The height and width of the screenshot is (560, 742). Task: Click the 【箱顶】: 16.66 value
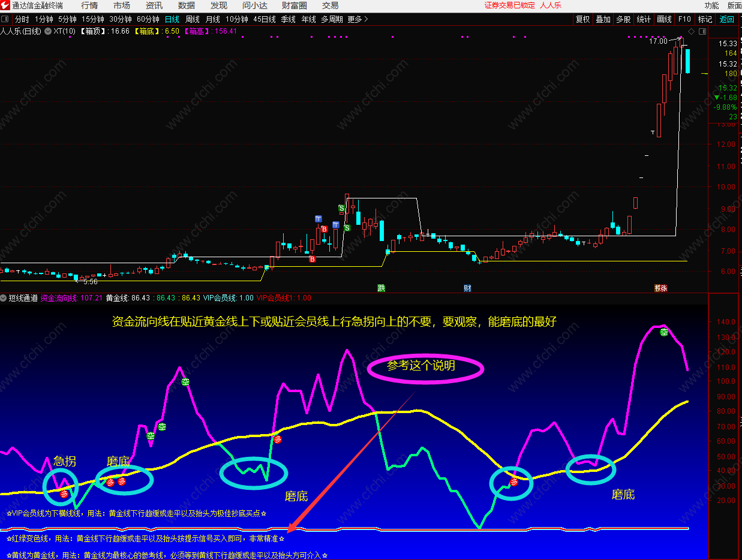click(x=104, y=31)
